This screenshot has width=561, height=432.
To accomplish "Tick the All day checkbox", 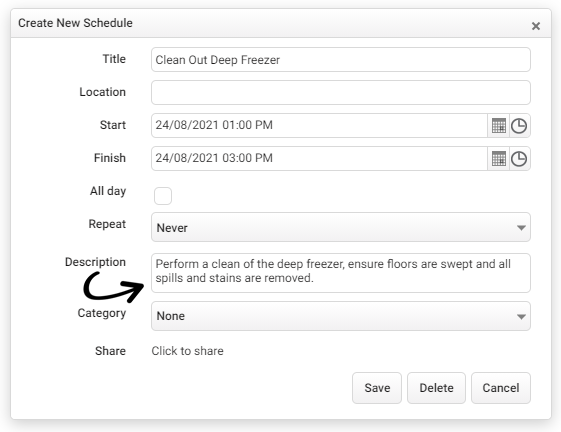I will pyautogui.click(x=163, y=196).
